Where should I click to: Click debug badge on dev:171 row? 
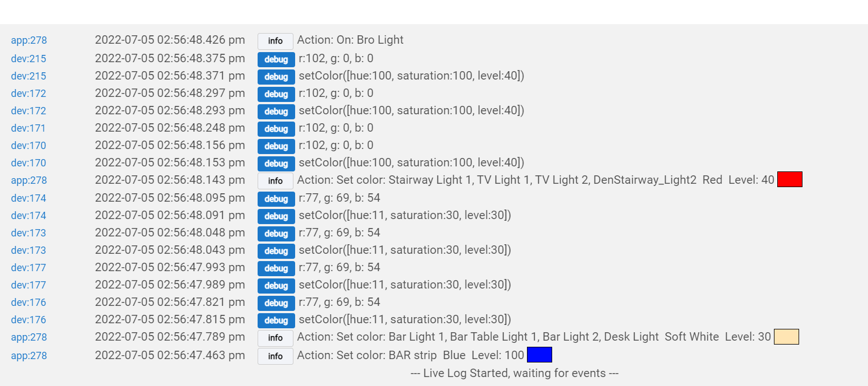pyautogui.click(x=276, y=129)
